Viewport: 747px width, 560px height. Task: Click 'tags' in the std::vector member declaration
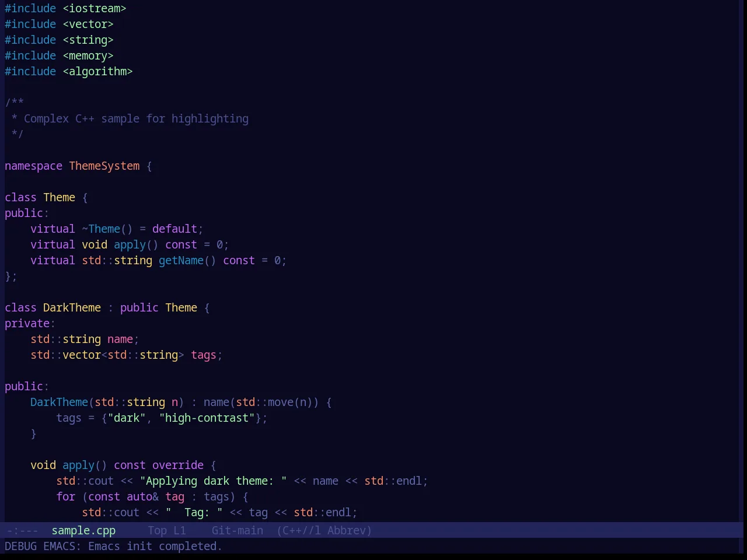tap(204, 355)
